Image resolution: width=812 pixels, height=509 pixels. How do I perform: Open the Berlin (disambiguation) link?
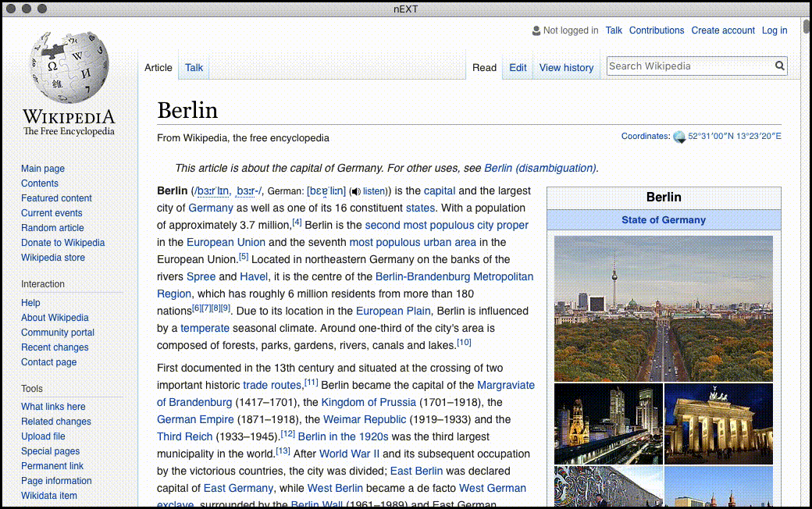tap(540, 169)
